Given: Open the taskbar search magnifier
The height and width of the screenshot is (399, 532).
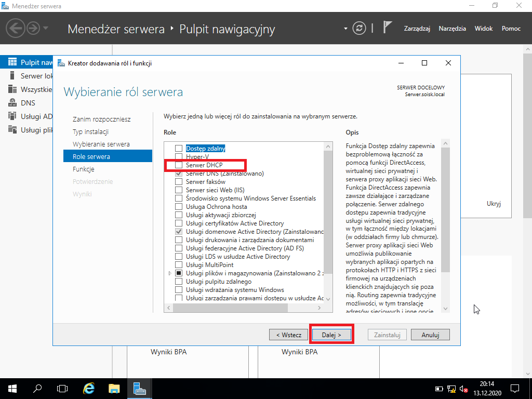Looking at the screenshot, I should [37, 389].
